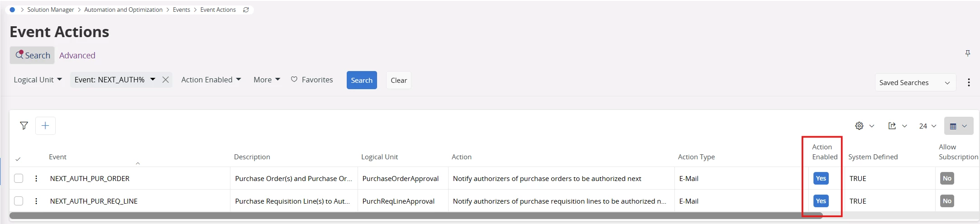
Task: Toggle the select-all rows checkmark in header
Action: coord(18,159)
